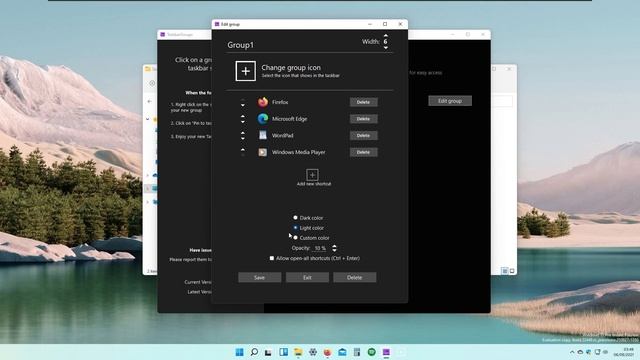Viewport: 640px width, 360px height.
Task: Open Calculator from the taskbar
Action: click(x=357, y=352)
